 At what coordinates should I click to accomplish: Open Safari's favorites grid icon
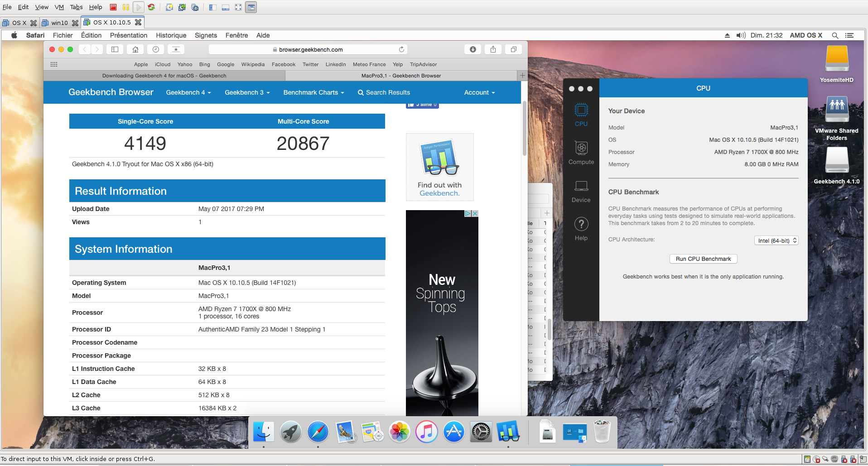pos(54,64)
